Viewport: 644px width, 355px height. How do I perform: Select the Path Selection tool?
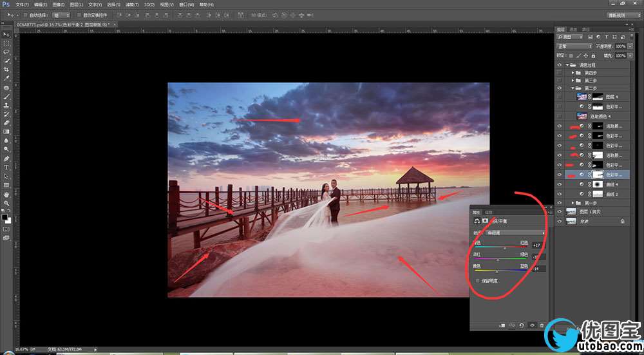[x=6, y=177]
